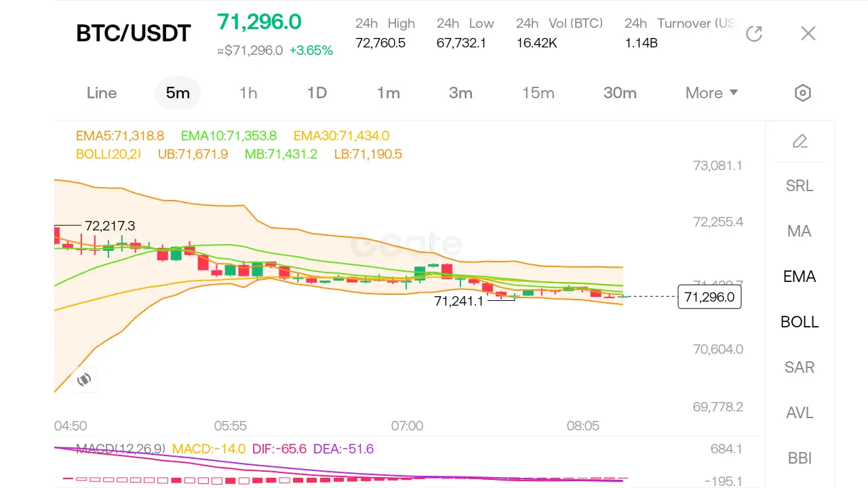868x488 pixels.
Task: Enable the SAR indicator
Action: [x=800, y=367]
